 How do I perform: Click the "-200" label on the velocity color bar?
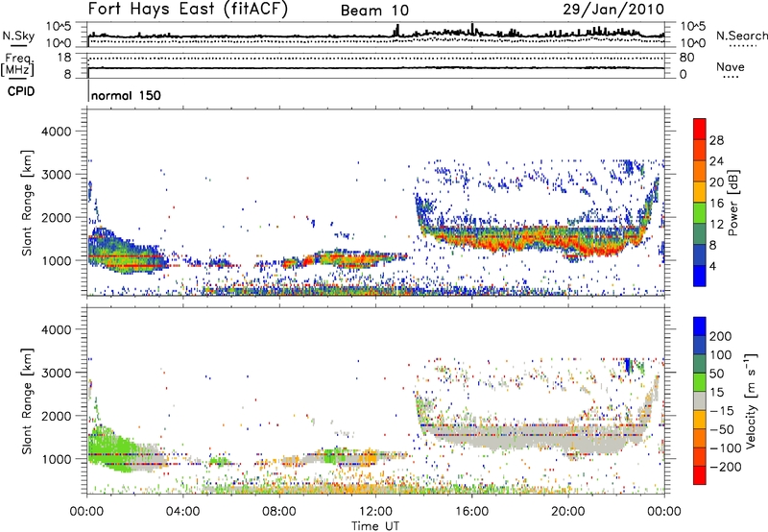point(726,467)
